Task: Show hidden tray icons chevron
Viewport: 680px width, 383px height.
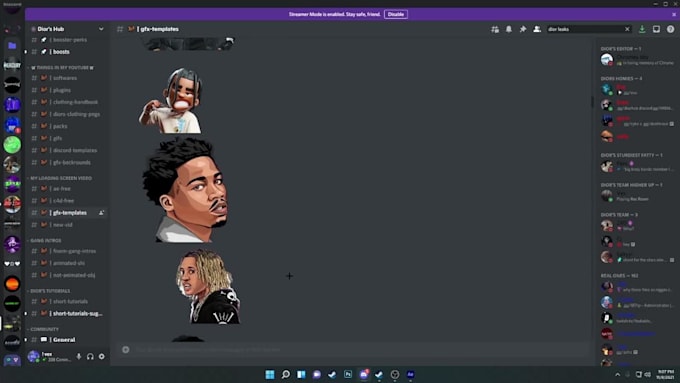Action: pyautogui.click(x=618, y=374)
